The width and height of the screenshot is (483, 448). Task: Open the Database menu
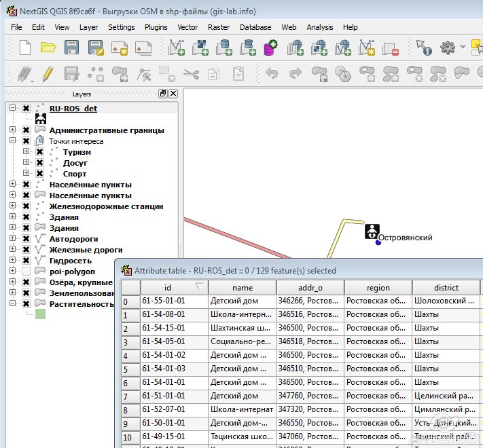pos(255,27)
